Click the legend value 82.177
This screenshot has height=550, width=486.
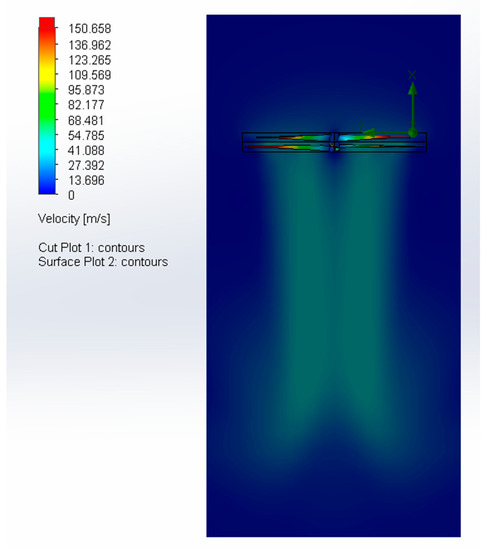tap(86, 105)
